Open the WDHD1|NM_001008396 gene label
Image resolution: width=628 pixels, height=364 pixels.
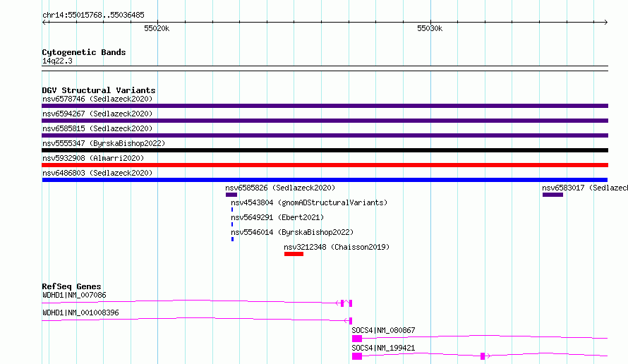click(x=80, y=313)
